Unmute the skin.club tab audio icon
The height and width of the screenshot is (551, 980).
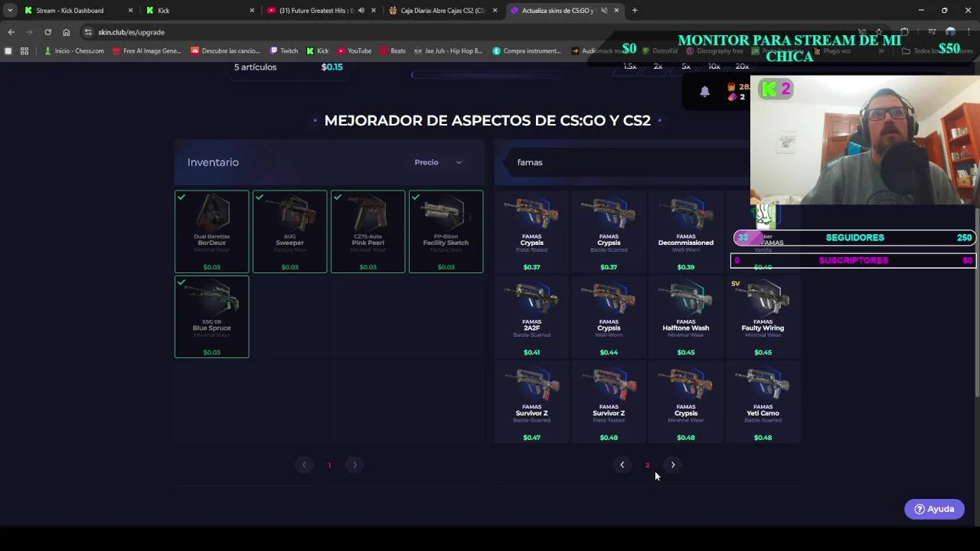(x=604, y=11)
